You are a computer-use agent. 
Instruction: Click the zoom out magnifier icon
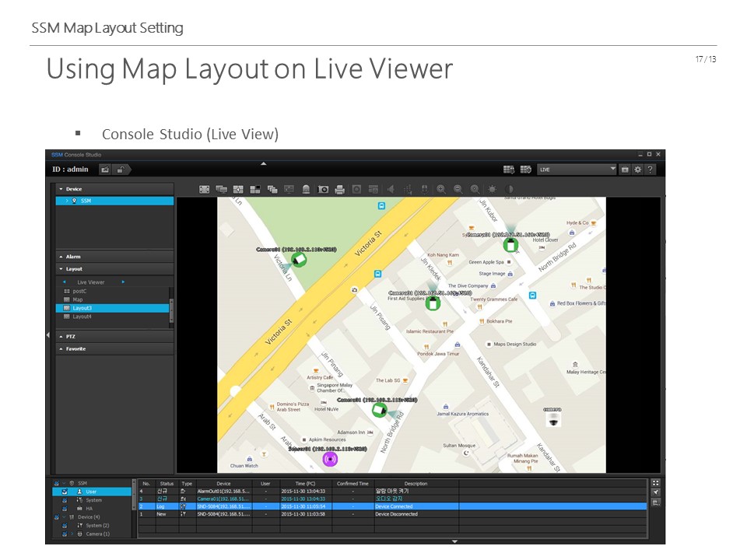[x=458, y=190]
